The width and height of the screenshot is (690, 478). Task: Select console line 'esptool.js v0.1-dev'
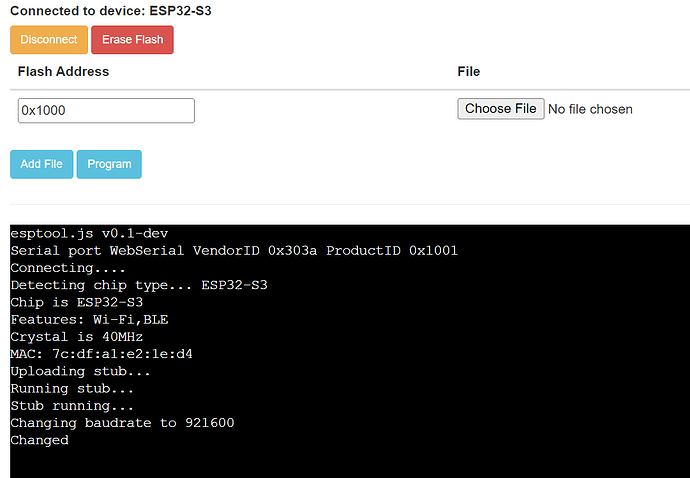pos(89,233)
